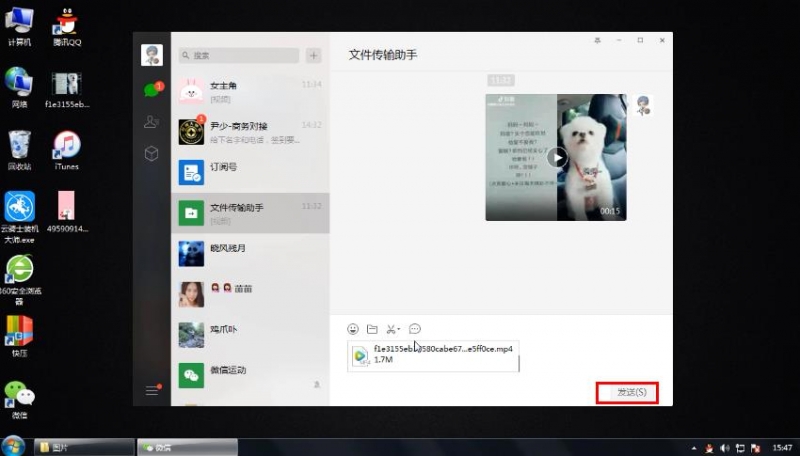Open the 女主角 conversation
This screenshot has width=800, height=456.
tap(251, 91)
